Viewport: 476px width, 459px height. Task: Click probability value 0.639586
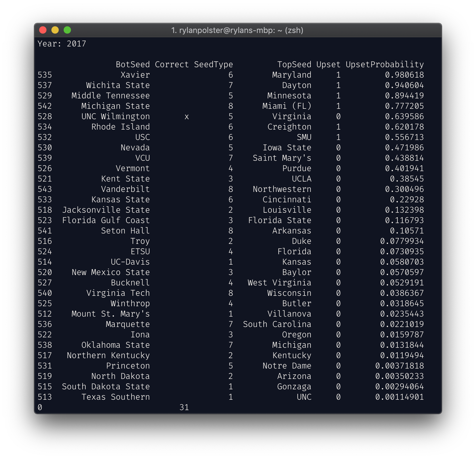404,116
